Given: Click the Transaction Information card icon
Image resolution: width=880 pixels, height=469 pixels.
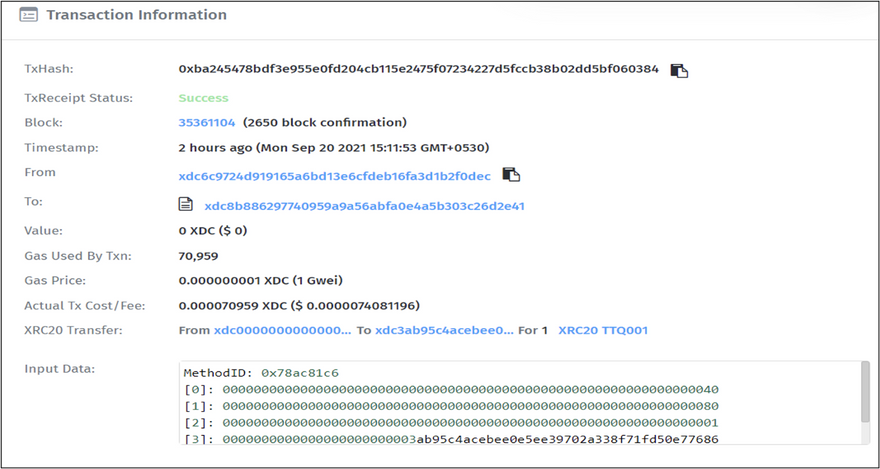Looking at the screenshot, I should tap(29, 16).
